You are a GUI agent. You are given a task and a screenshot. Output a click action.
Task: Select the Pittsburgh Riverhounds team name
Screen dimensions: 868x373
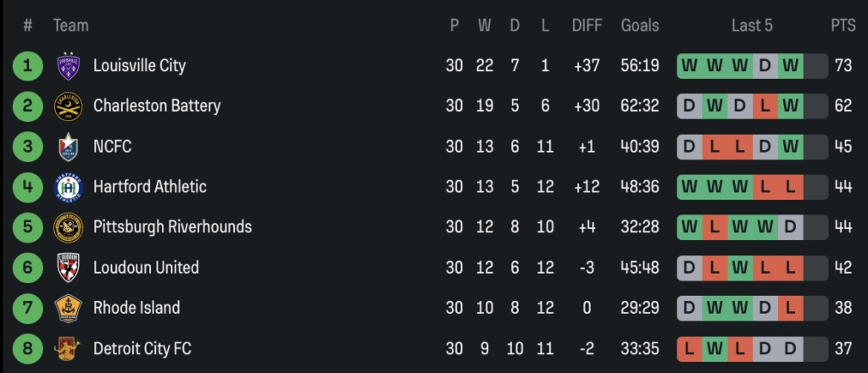coord(172,227)
